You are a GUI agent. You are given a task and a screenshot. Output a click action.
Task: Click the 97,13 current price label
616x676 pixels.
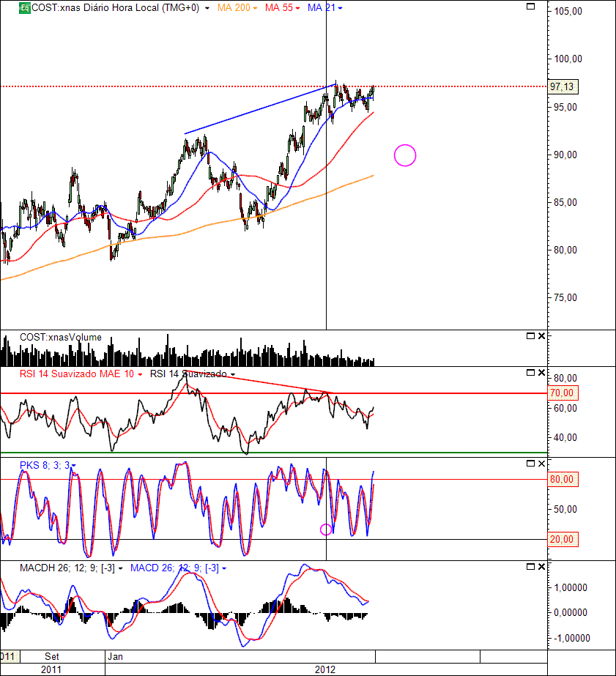pyautogui.click(x=563, y=86)
